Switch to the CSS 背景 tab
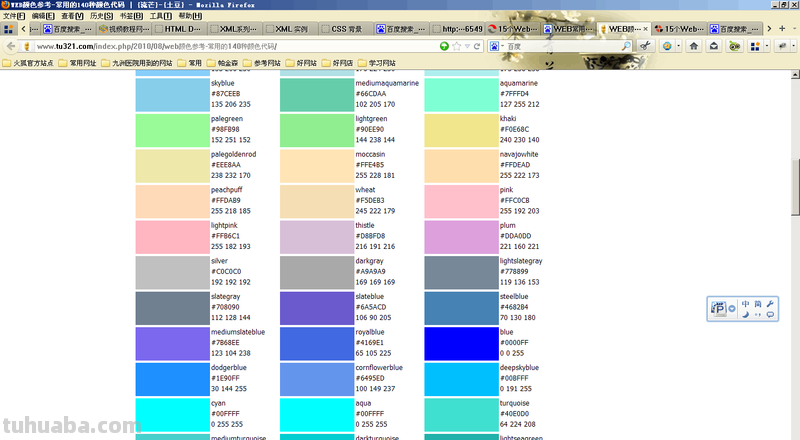The width and height of the screenshot is (800, 440). pyautogui.click(x=349, y=30)
